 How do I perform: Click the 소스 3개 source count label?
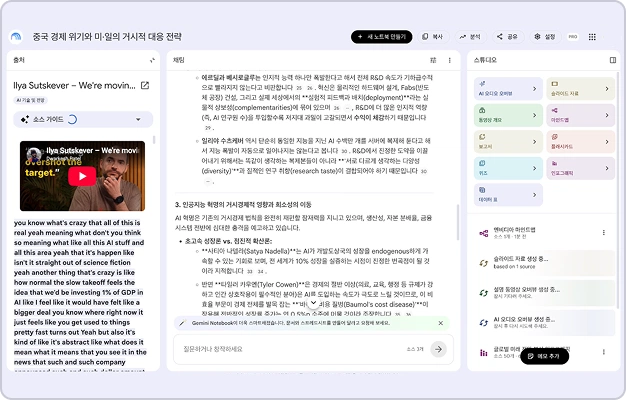click(x=415, y=349)
